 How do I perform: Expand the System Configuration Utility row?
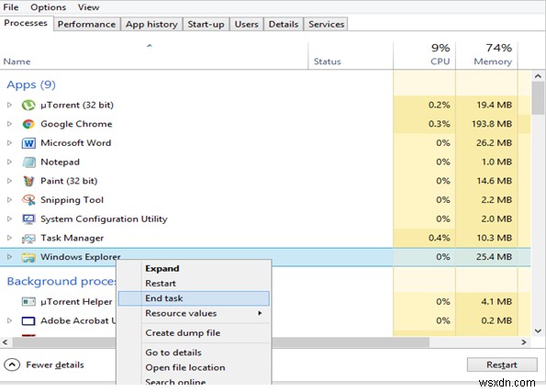pyautogui.click(x=9, y=218)
